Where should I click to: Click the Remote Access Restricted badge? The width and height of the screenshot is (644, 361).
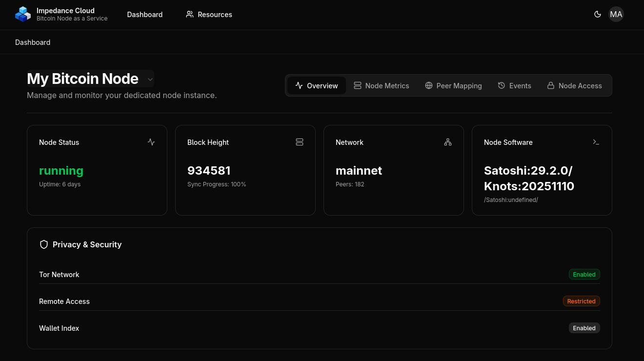point(581,301)
